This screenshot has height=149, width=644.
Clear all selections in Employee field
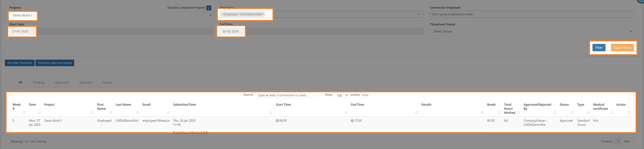click(x=419, y=14)
